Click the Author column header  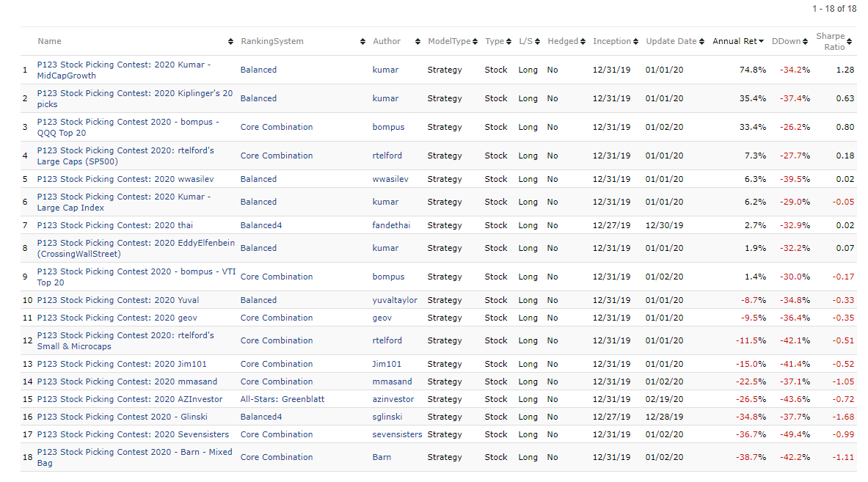[x=387, y=42]
